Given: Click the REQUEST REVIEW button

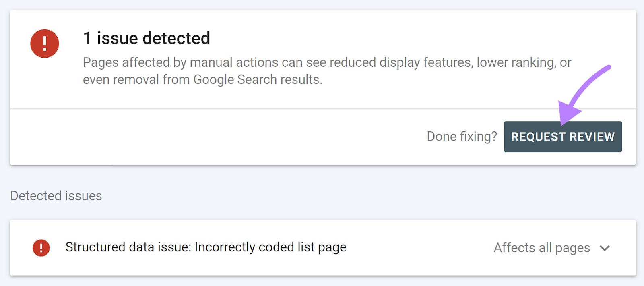Looking at the screenshot, I should point(563,137).
